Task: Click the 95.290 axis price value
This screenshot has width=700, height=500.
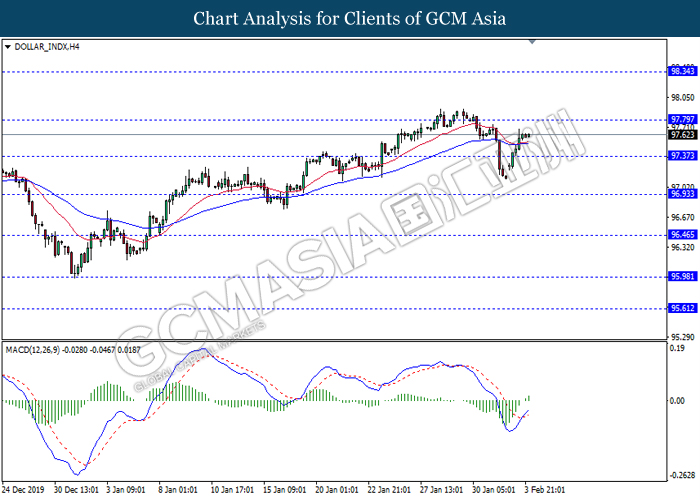Action: pyautogui.click(x=683, y=338)
